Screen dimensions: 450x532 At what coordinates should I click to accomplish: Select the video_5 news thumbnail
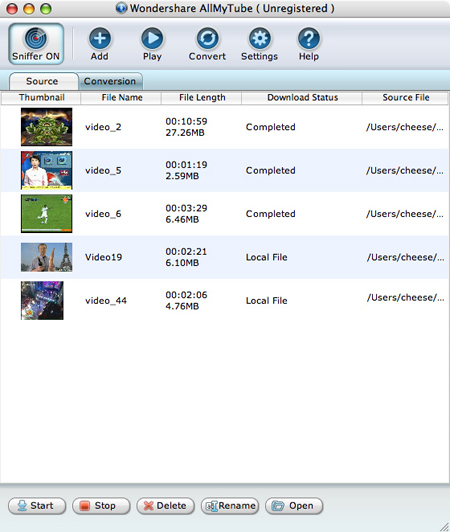[46, 170]
